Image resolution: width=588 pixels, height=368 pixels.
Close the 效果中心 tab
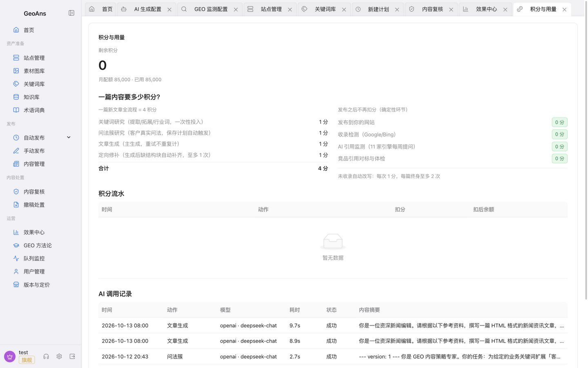click(x=505, y=9)
